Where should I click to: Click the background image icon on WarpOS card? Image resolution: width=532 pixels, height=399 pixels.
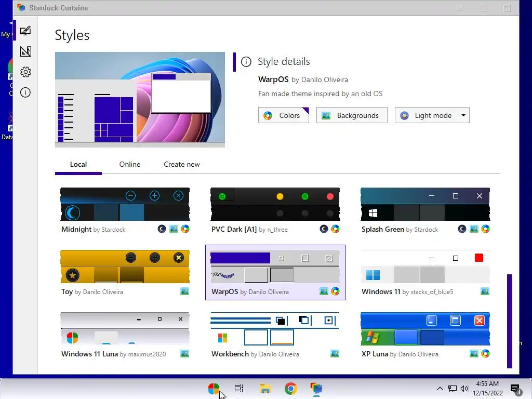(324, 291)
